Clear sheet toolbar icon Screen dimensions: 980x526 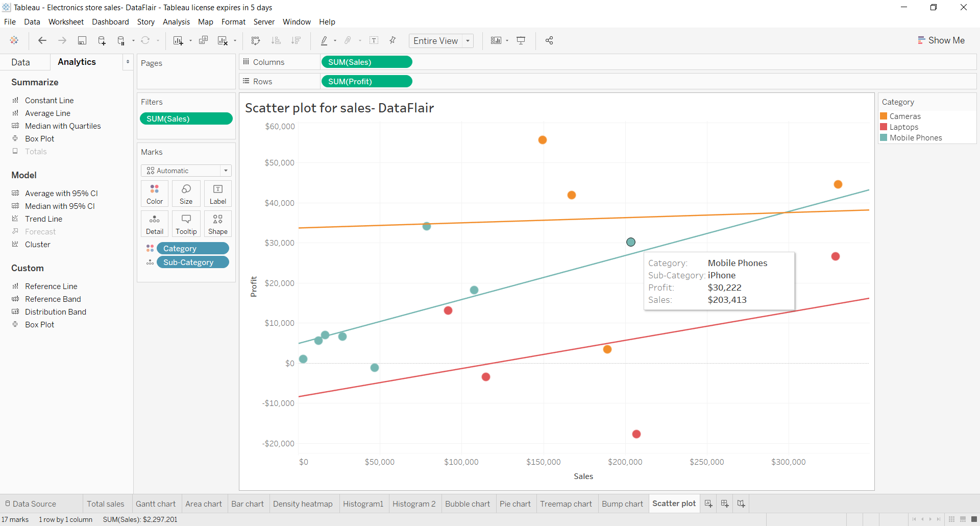click(x=223, y=40)
